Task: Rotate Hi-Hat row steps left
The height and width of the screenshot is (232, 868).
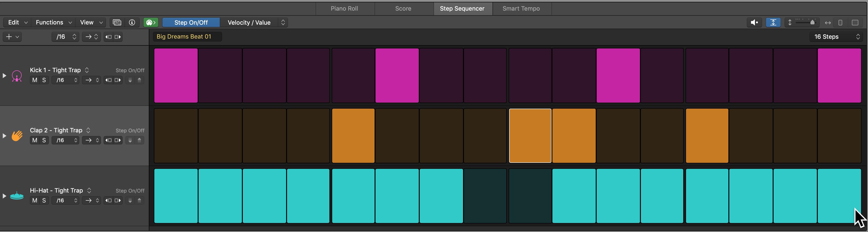Action: pos(108,200)
